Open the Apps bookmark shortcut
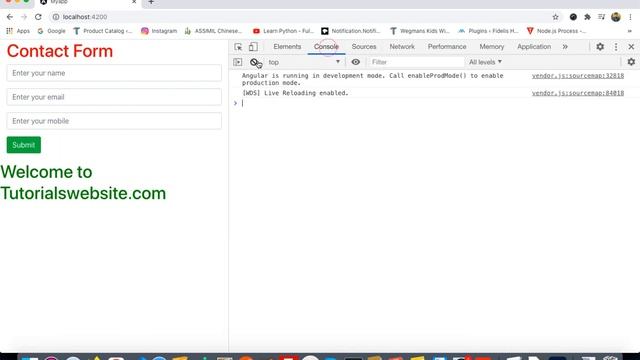The height and width of the screenshot is (360, 640). pos(18,31)
